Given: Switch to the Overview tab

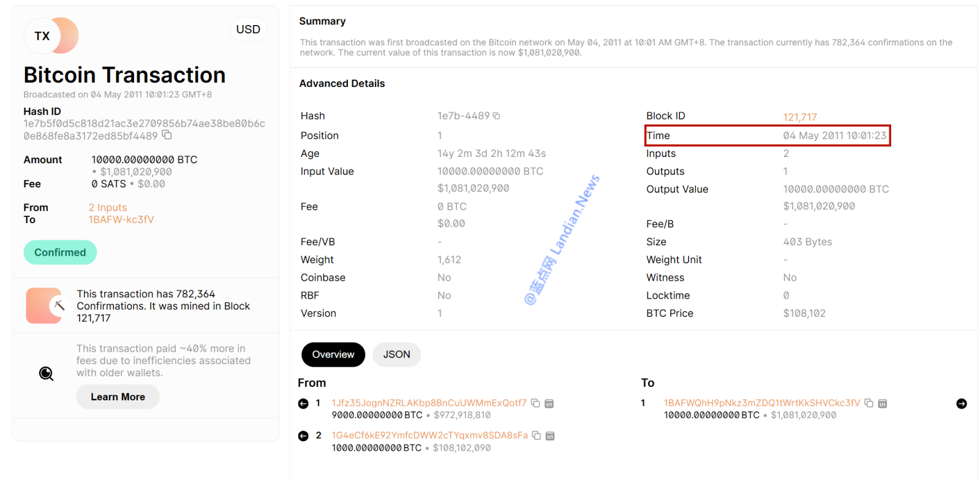Looking at the screenshot, I should click(x=333, y=354).
